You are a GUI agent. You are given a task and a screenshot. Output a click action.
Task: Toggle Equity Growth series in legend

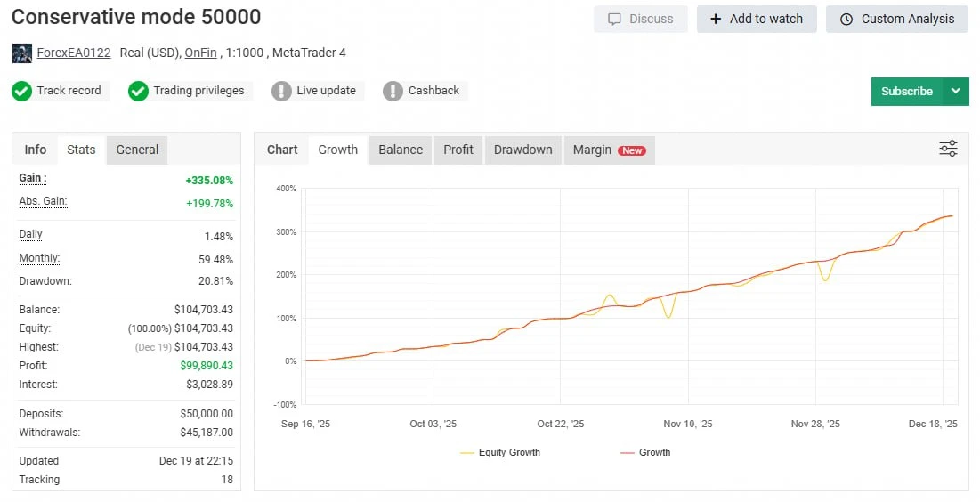click(500, 452)
